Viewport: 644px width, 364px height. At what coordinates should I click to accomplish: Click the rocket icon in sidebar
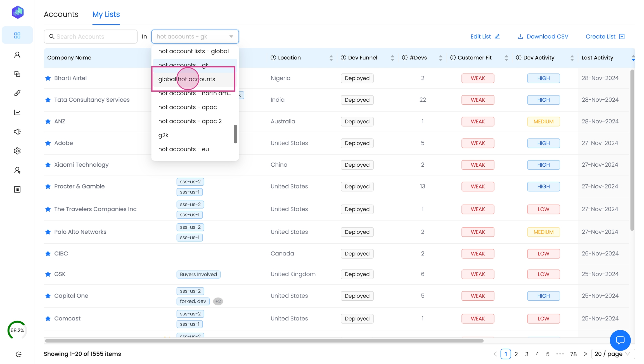pos(17,93)
